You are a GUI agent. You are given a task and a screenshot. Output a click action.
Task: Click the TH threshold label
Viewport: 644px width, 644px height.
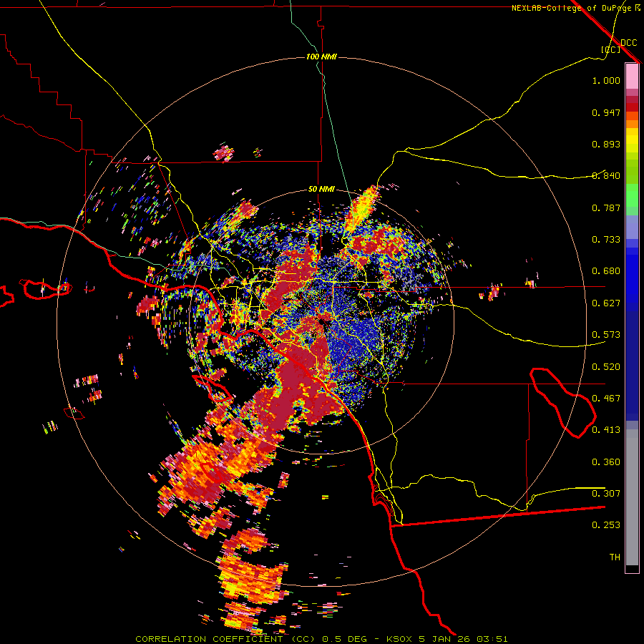(x=615, y=557)
